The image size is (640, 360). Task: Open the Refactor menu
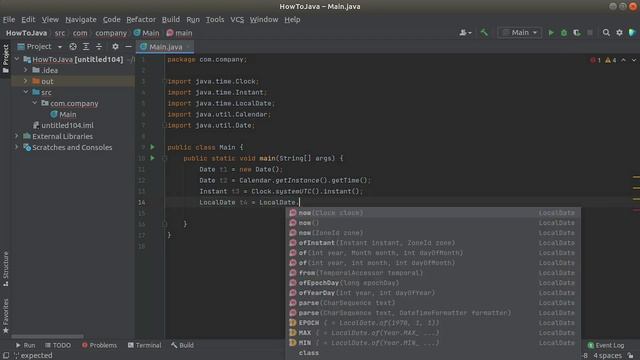pyautogui.click(x=141, y=20)
